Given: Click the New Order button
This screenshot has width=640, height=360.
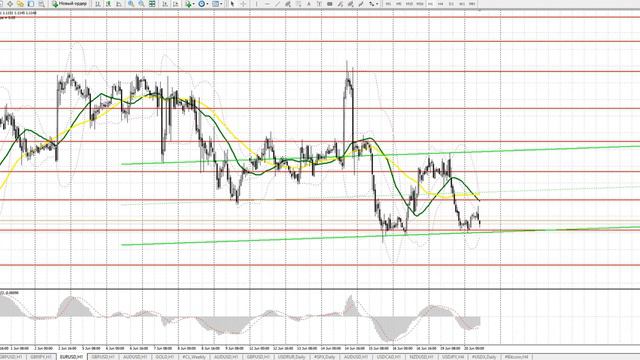Looking at the screenshot, I should [x=70, y=4].
